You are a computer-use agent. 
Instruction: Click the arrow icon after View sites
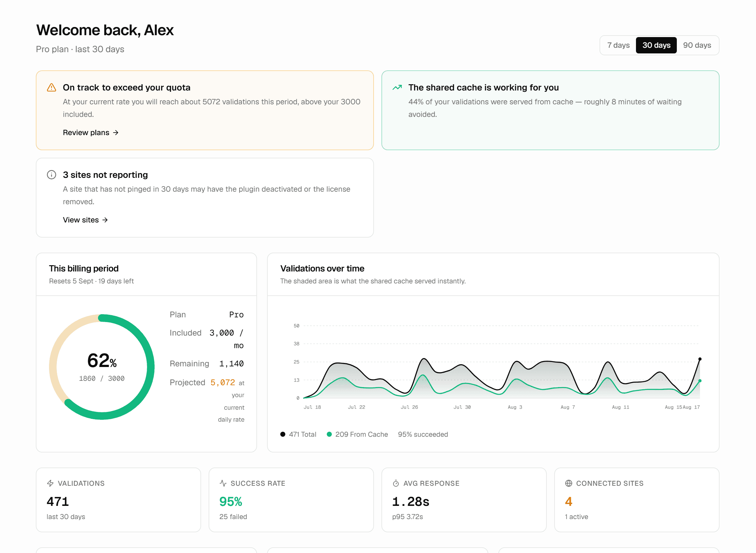pos(105,220)
